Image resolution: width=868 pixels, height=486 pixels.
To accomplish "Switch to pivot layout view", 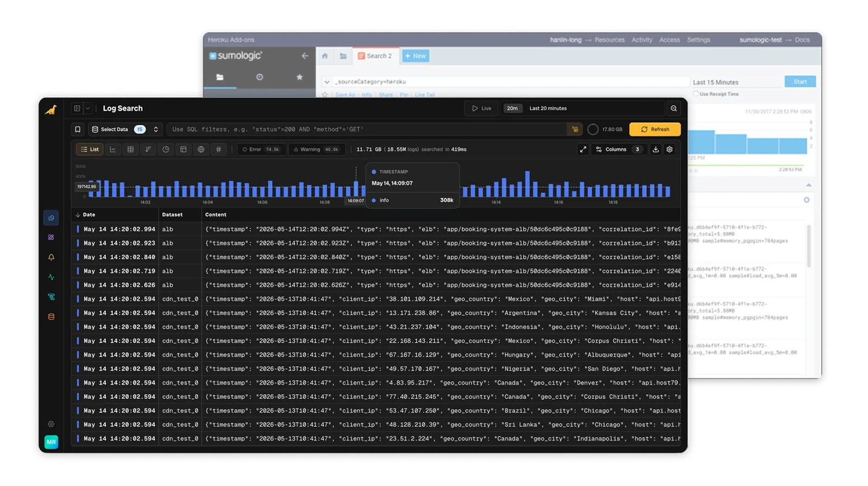I will click(183, 149).
